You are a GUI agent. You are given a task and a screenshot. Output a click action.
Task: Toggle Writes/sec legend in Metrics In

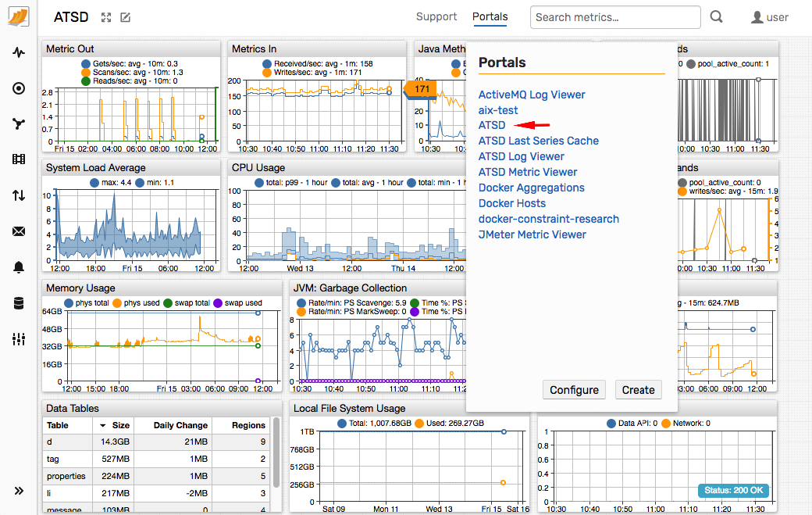click(312, 73)
